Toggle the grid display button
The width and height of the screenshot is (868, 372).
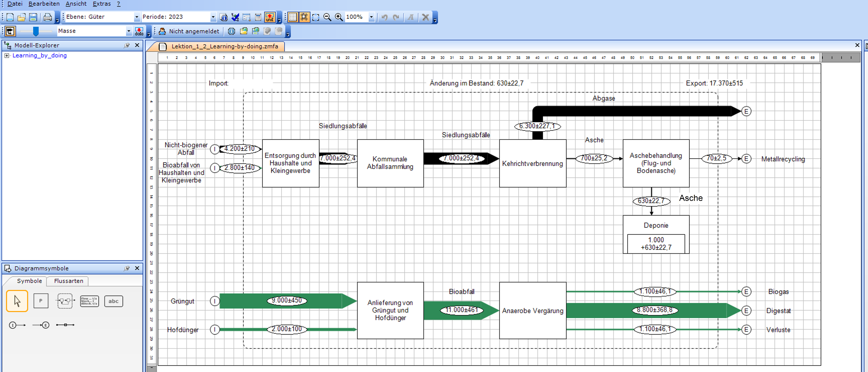292,17
